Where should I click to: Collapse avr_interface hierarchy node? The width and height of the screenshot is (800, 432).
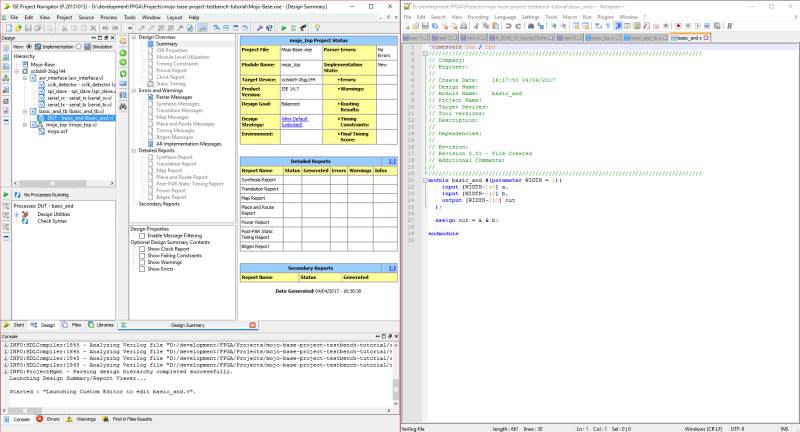coord(25,78)
